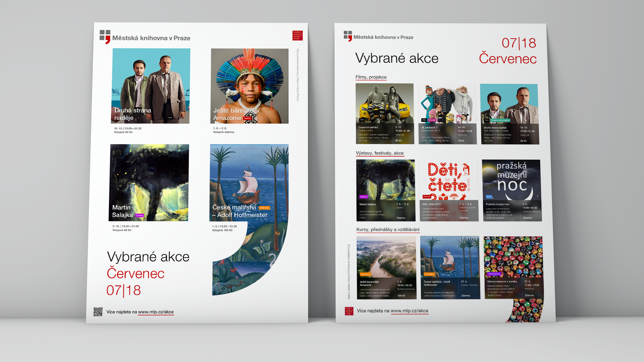Open the Pražská muzejní noc card
Viewport: 644px width, 362px height.
pos(512,190)
